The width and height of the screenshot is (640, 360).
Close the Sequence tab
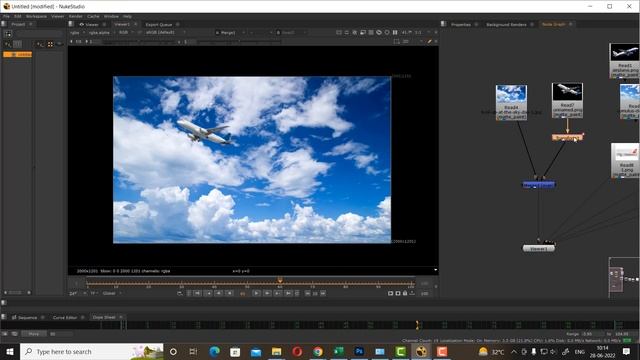42,317
